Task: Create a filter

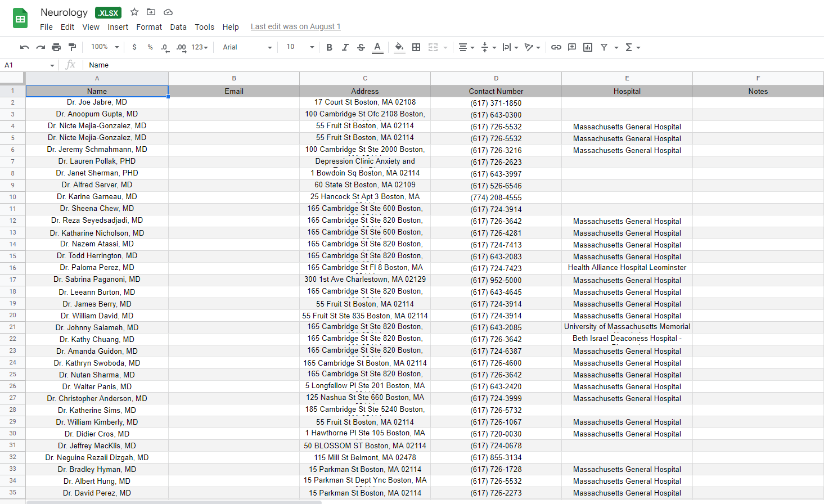Action: (604, 47)
